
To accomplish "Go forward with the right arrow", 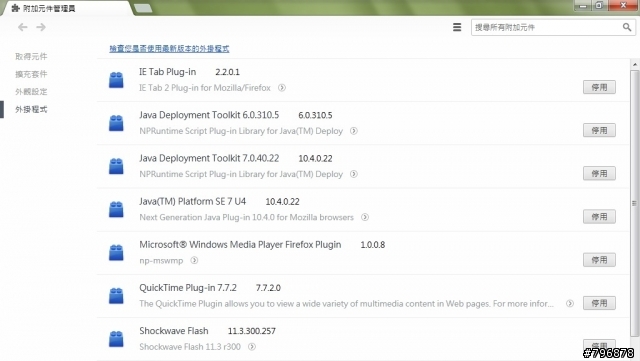I will click(41, 27).
